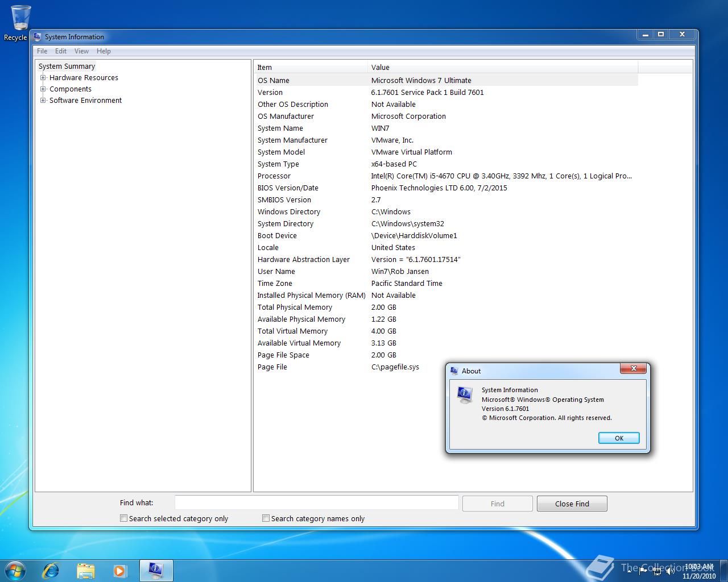Select the System Manufacturer row
The image size is (728, 582).
pyautogui.click(x=446, y=140)
